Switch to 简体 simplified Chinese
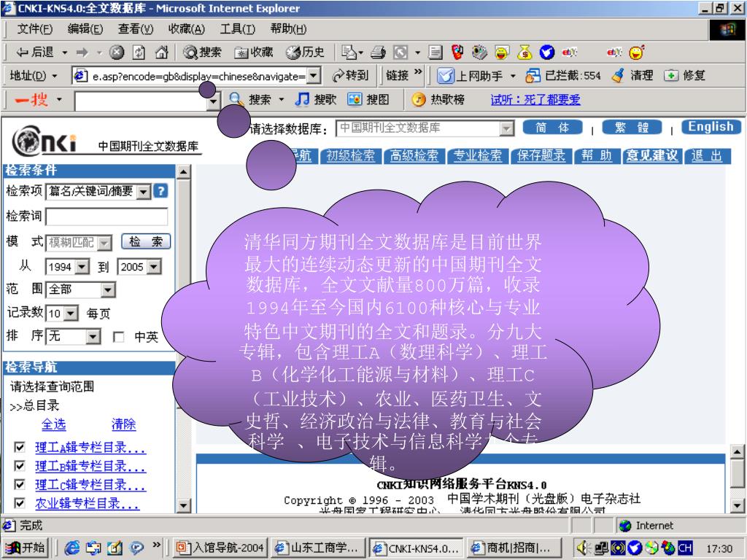This screenshot has height=560, width=747. pos(552,127)
